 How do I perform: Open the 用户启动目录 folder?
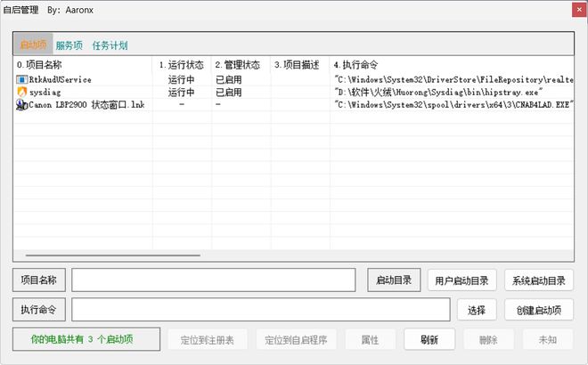coord(462,280)
